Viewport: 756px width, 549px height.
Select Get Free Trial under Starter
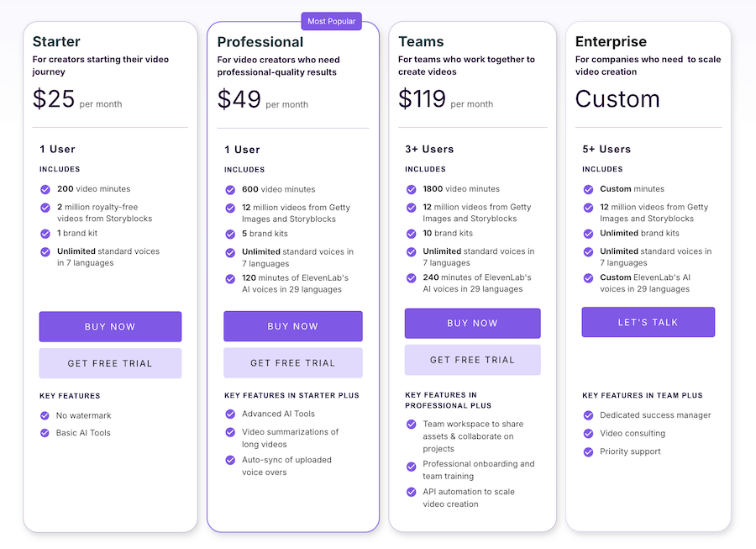tap(110, 362)
